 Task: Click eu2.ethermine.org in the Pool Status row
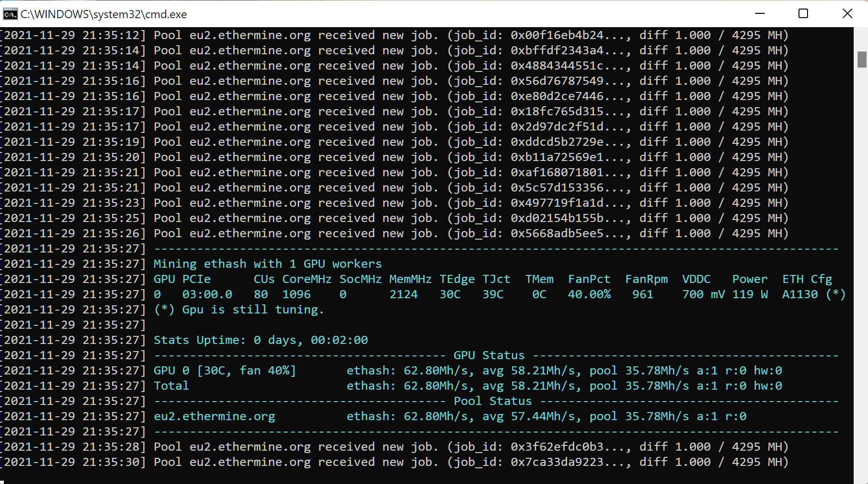[x=214, y=416]
